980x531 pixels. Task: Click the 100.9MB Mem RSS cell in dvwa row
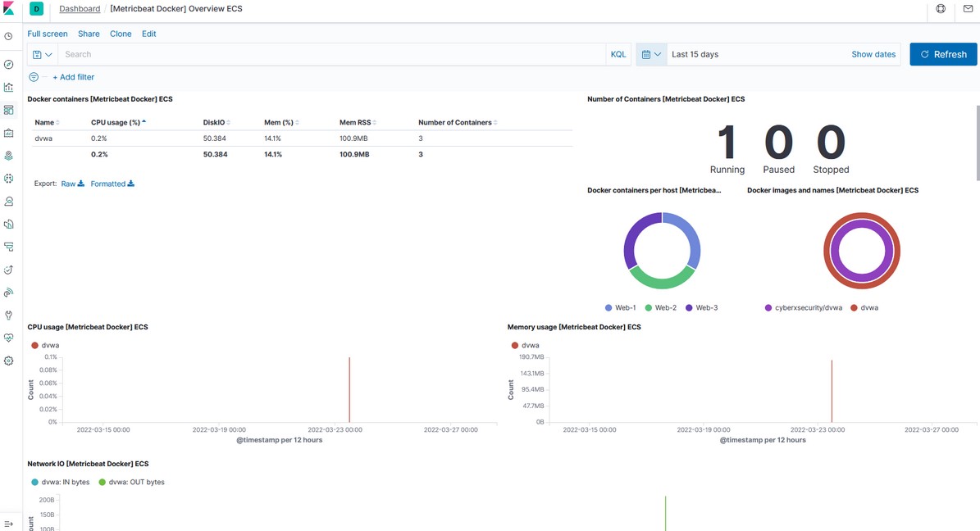click(x=354, y=138)
